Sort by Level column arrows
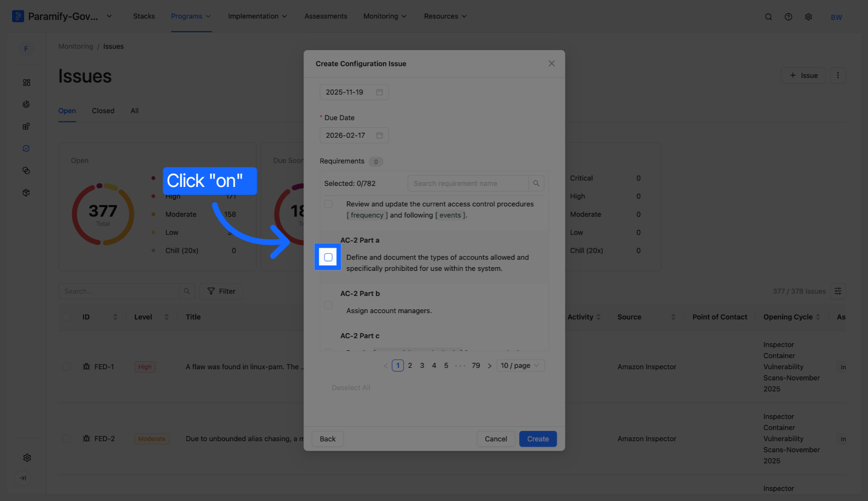 point(166,317)
